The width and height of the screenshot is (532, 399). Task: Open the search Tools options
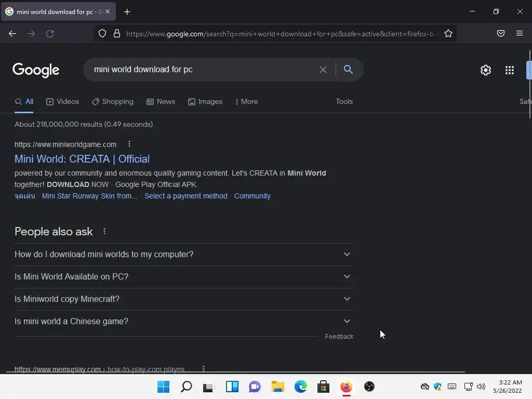pyautogui.click(x=344, y=101)
